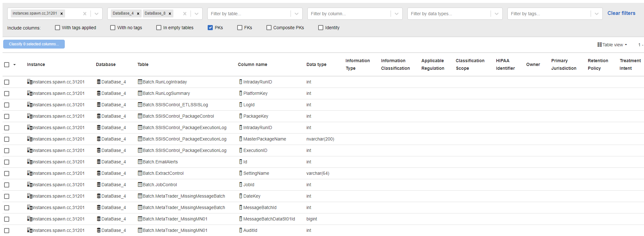Uncheck the PKs checkbox

click(210, 28)
